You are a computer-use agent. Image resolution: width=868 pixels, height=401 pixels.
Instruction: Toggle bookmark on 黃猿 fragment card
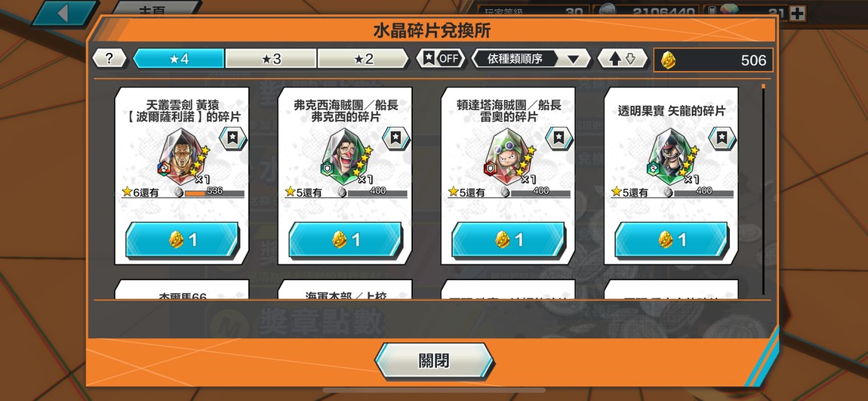[x=232, y=138]
